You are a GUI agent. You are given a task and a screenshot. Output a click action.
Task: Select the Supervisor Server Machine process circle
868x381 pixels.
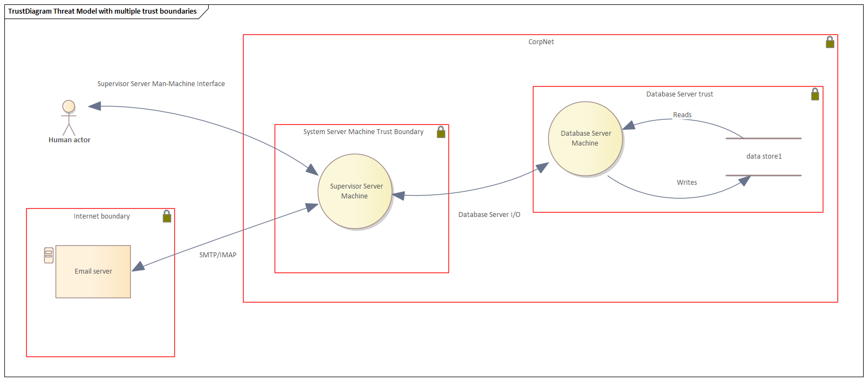pyautogui.click(x=355, y=191)
